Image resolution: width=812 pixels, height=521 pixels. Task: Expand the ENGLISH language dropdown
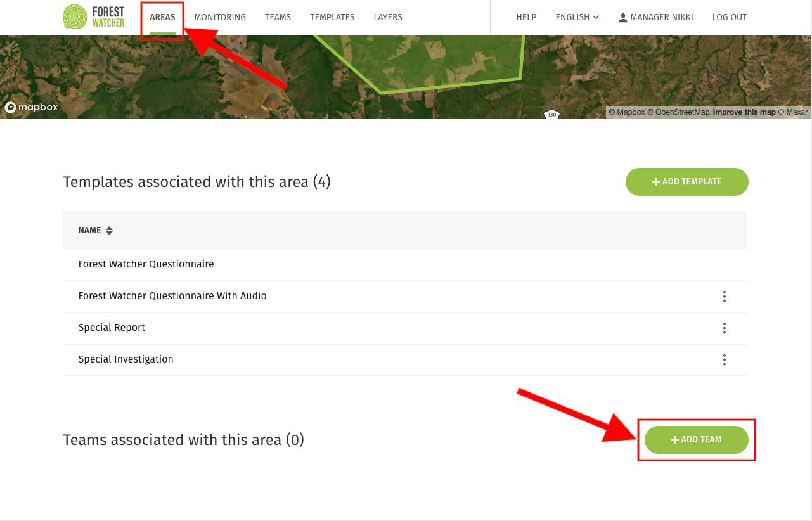[577, 17]
